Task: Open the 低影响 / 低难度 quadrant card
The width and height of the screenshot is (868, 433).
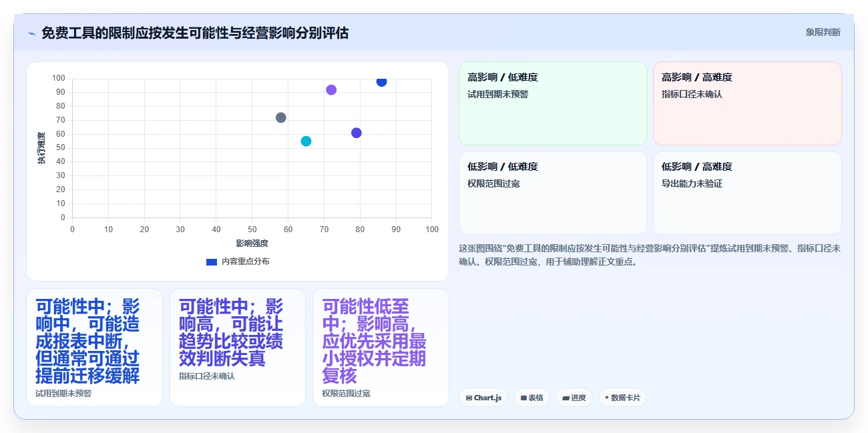Action: point(553,193)
